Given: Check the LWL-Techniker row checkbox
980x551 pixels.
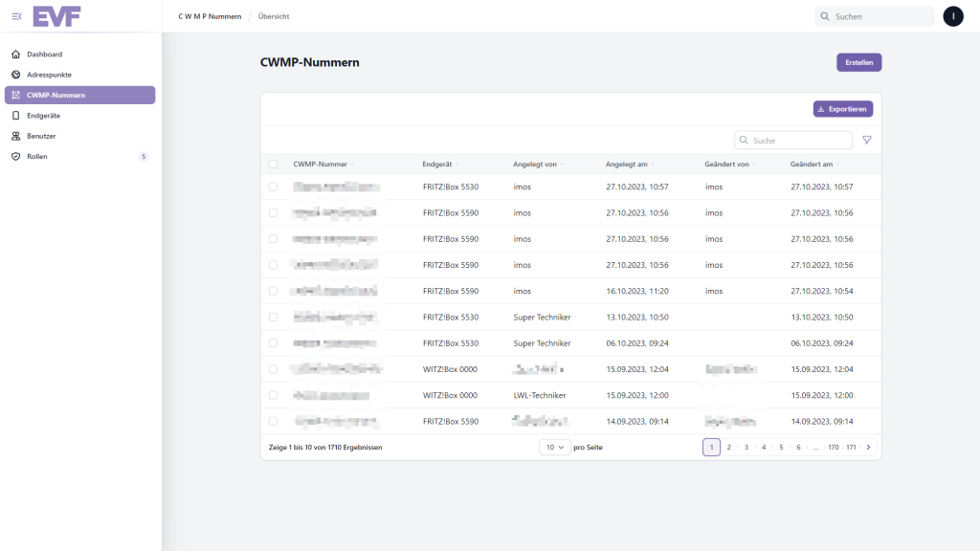Looking at the screenshot, I should tap(273, 395).
